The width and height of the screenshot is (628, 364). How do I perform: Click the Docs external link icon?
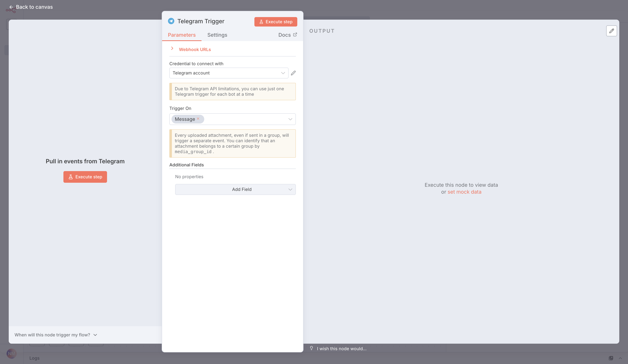pos(295,35)
